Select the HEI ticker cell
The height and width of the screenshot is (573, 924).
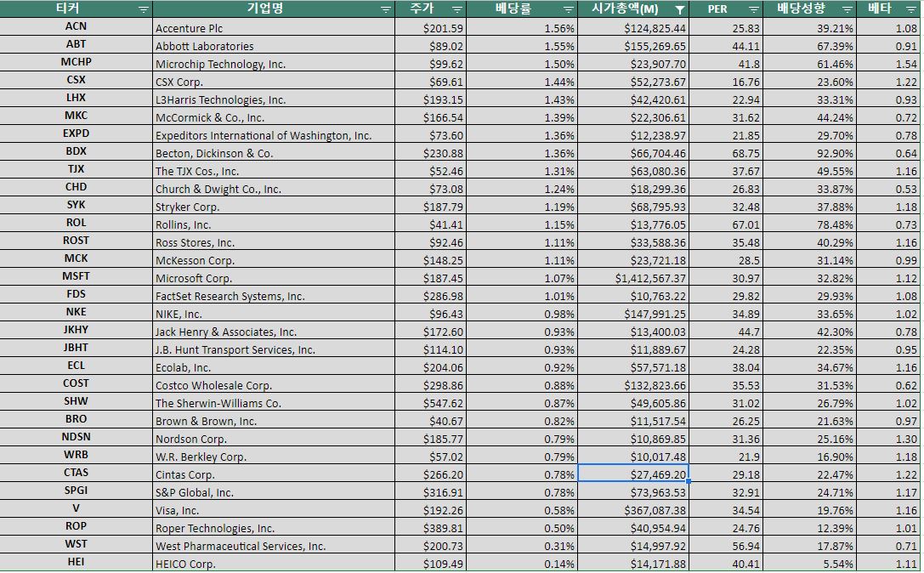76,562
